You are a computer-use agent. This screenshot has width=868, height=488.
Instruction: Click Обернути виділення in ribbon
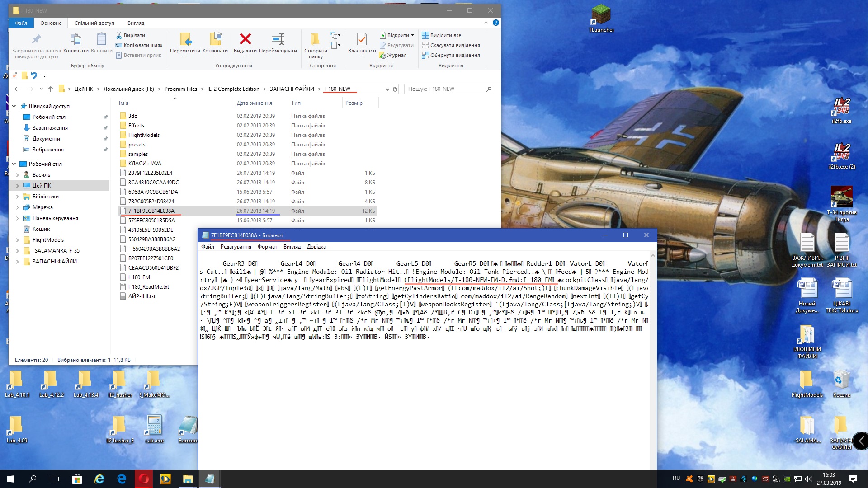click(451, 55)
